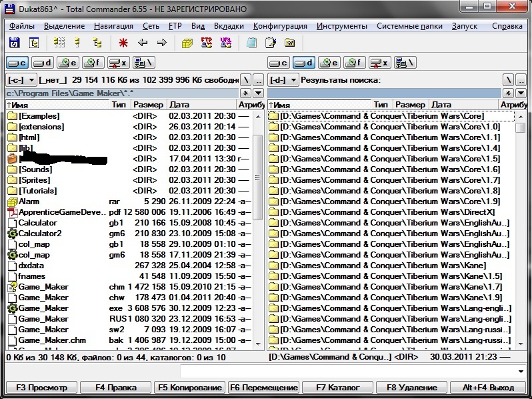This screenshot has height=399, width=532.
Task: Open the new URL connection icon
Action: tap(225, 43)
